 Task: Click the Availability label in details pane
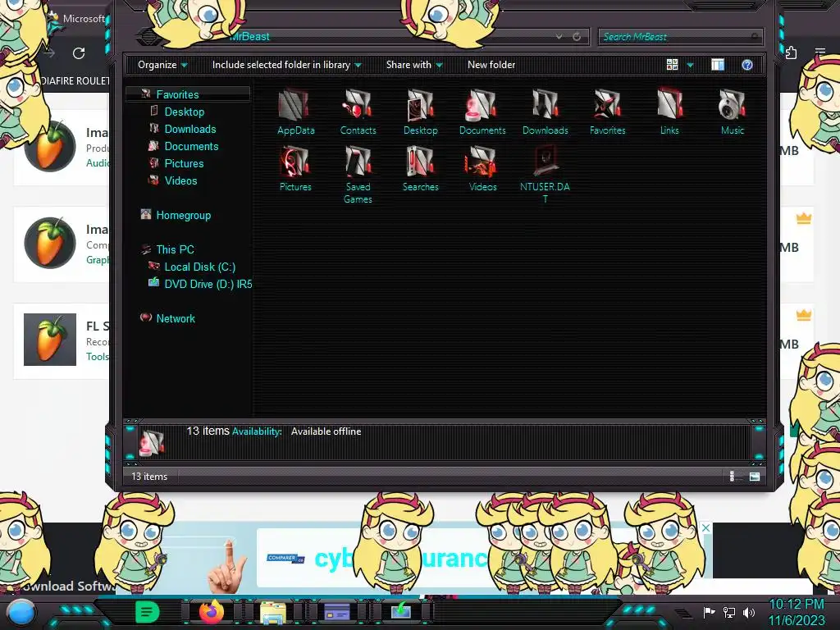(257, 431)
